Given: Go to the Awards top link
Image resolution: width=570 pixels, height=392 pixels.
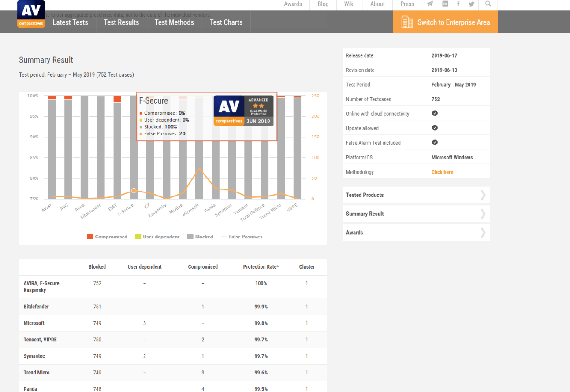Looking at the screenshot, I should click(293, 4).
